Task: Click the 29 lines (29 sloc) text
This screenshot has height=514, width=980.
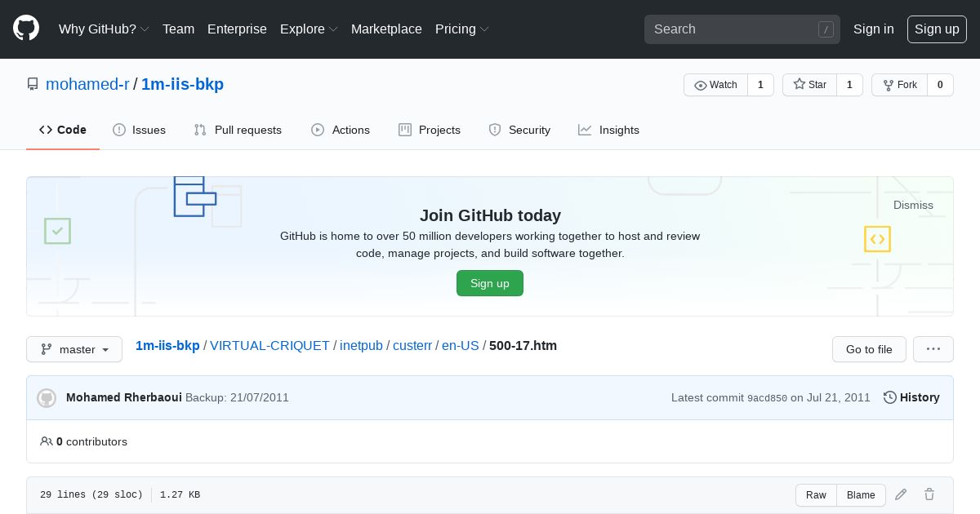Action: (x=91, y=495)
